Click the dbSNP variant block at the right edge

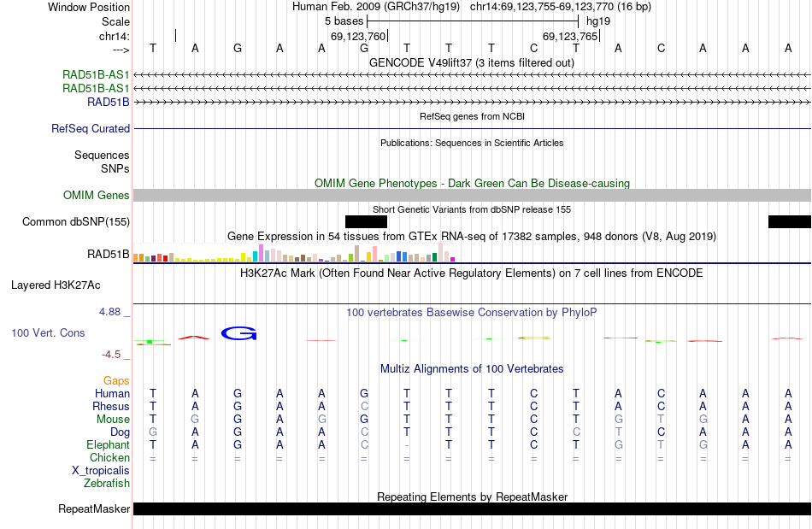coord(790,221)
